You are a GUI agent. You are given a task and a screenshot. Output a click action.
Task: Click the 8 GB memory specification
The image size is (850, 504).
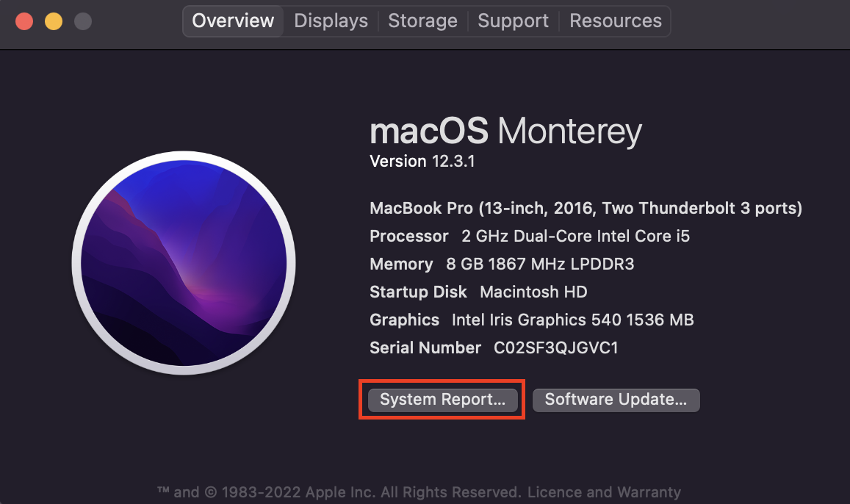pos(514,264)
